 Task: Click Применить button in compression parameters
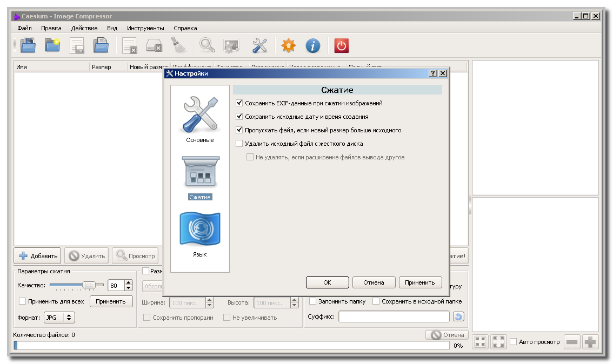tap(111, 301)
